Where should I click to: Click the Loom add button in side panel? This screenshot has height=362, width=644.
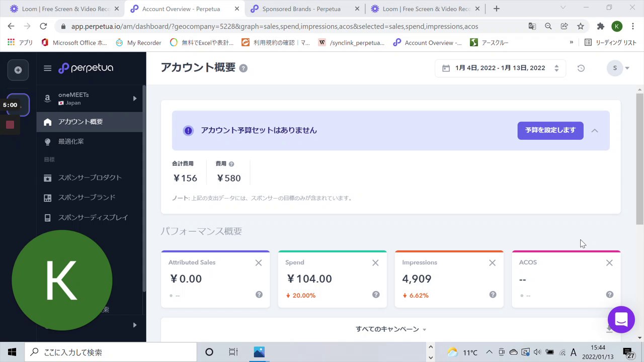[18, 70]
